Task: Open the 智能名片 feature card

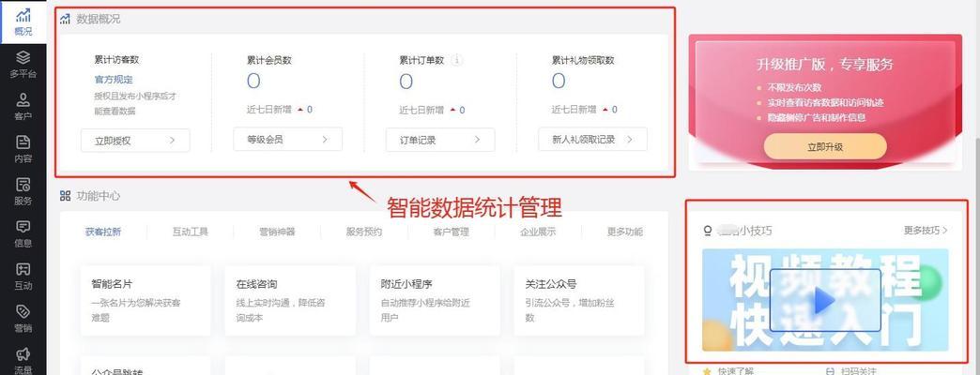Action: pyautogui.click(x=145, y=301)
